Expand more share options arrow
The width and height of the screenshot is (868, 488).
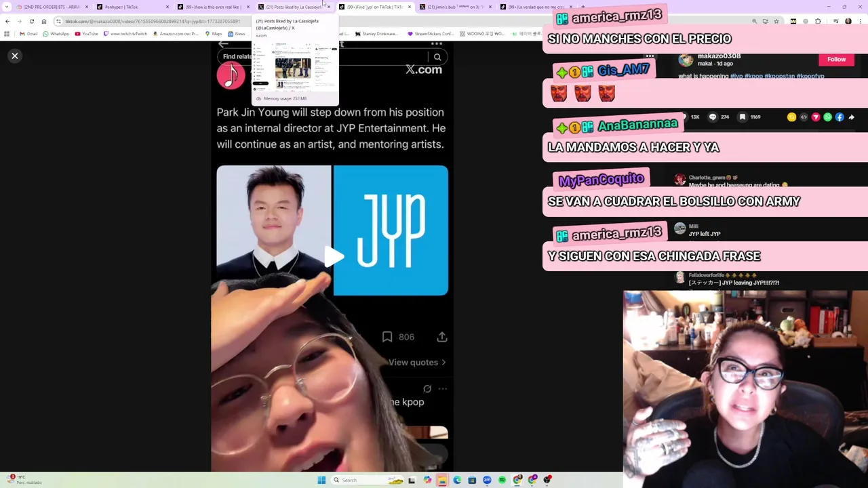tap(852, 117)
